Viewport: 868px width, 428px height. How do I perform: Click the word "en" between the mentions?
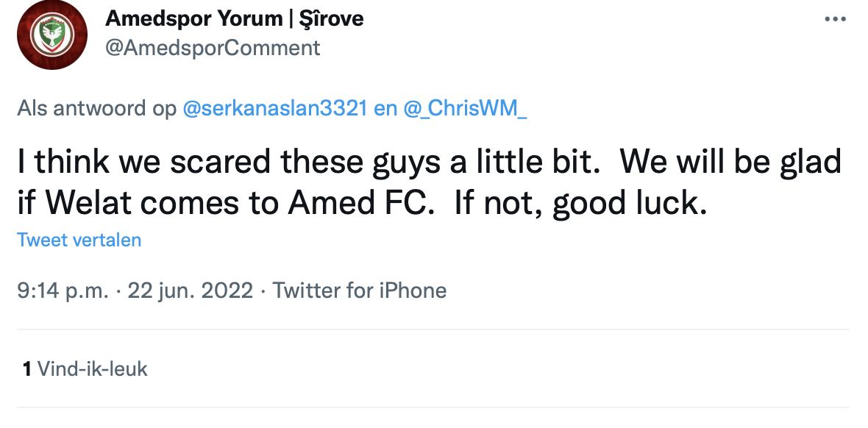(385, 109)
